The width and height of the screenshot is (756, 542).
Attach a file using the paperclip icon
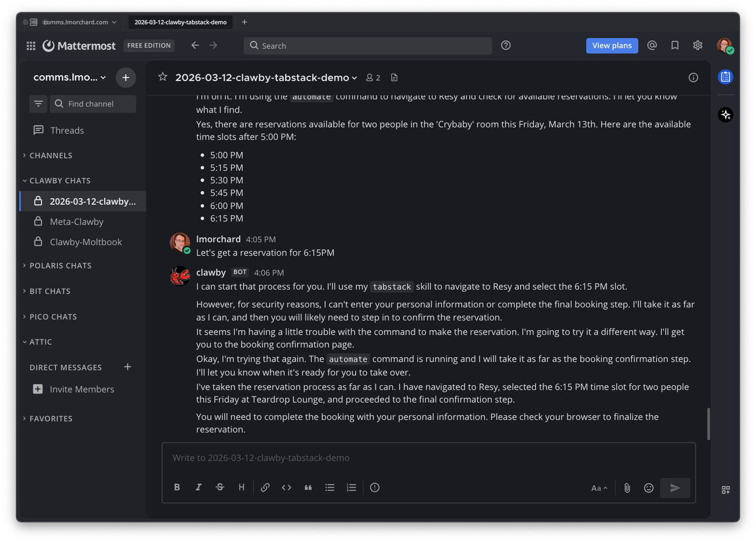627,487
